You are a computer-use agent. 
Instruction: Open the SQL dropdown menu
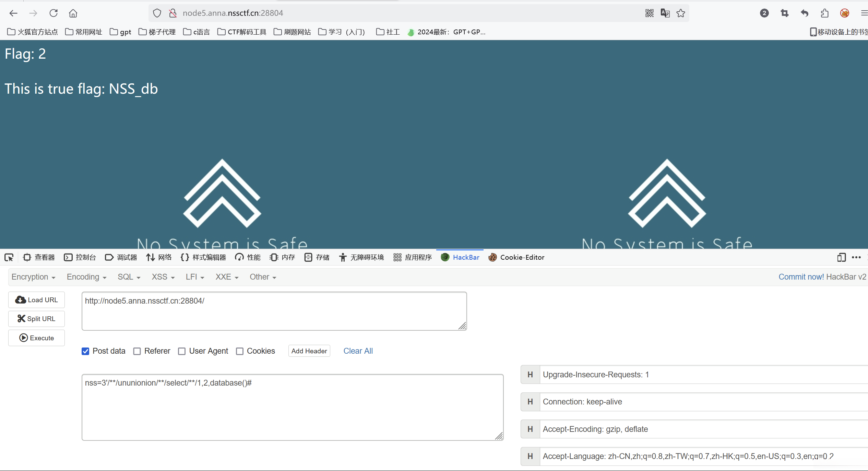point(129,277)
